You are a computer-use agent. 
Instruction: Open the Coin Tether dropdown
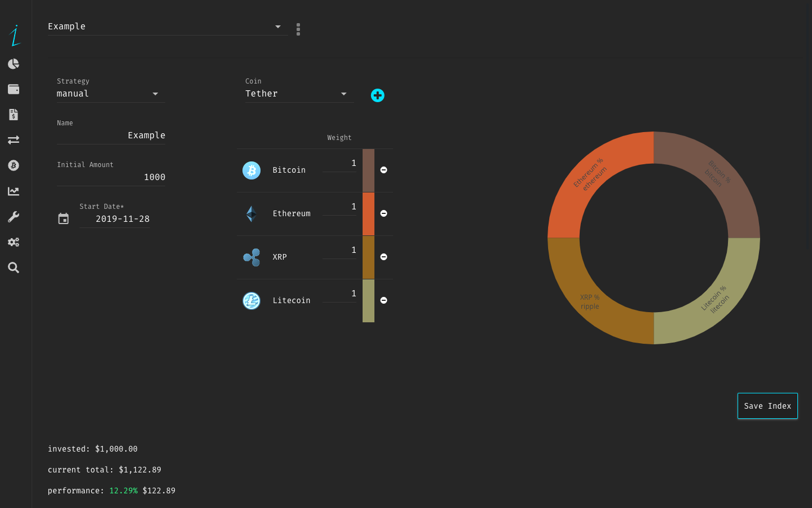coord(299,94)
